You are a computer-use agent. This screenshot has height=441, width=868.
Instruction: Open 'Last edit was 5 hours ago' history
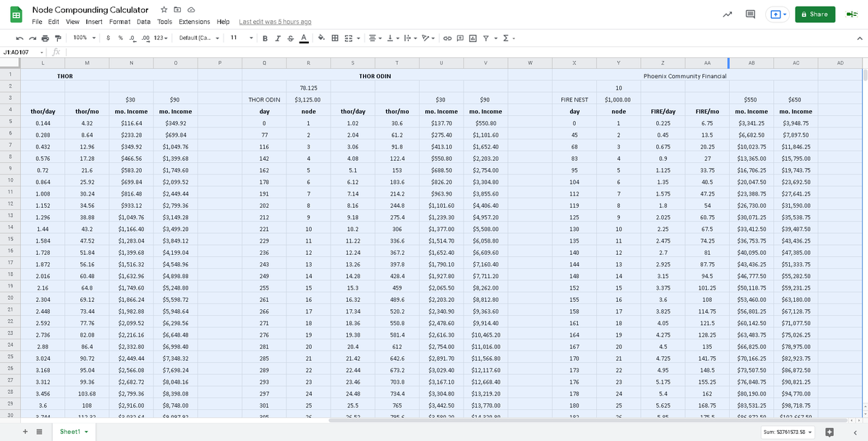275,22
